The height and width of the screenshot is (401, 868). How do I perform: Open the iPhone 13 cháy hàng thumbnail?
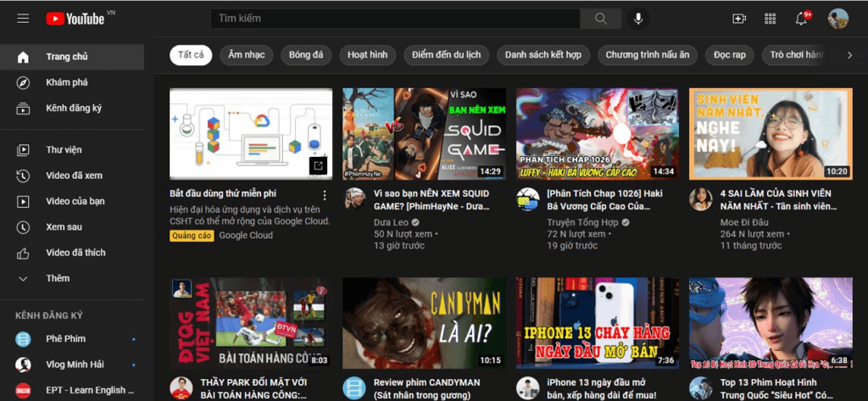[598, 323]
